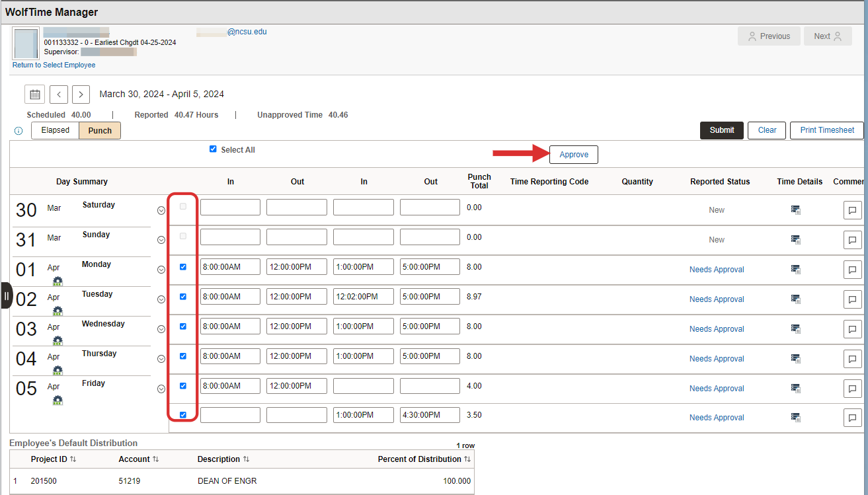Click the Approve button
868x495 pixels.
tap(574, 155)
